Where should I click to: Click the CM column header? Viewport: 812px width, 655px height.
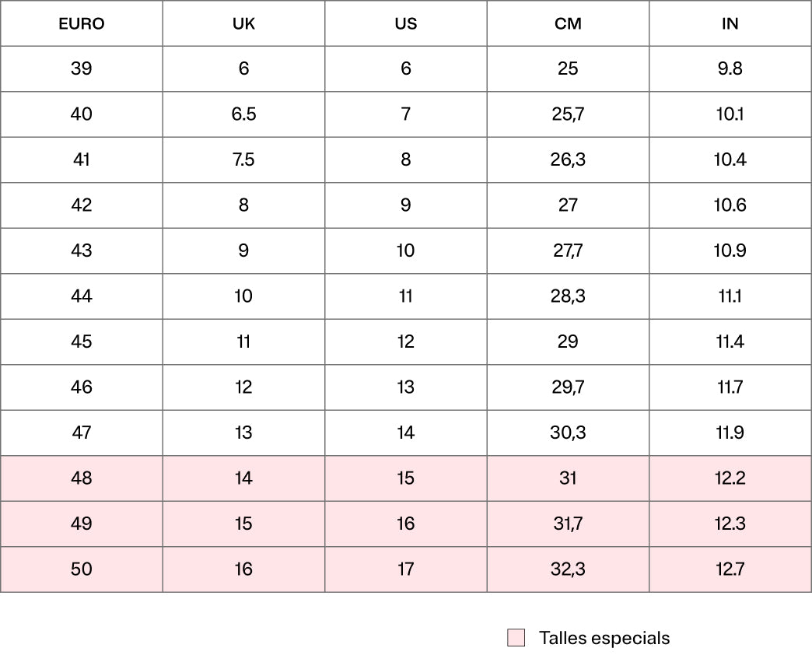tap(568, 23)
